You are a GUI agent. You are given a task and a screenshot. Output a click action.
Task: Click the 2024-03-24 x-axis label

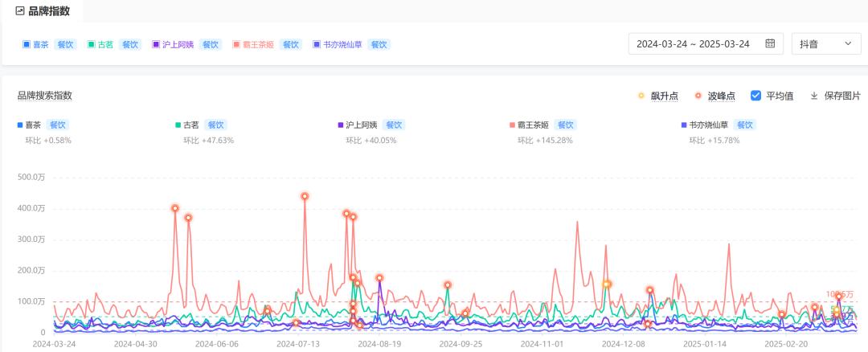coord(54,344)
